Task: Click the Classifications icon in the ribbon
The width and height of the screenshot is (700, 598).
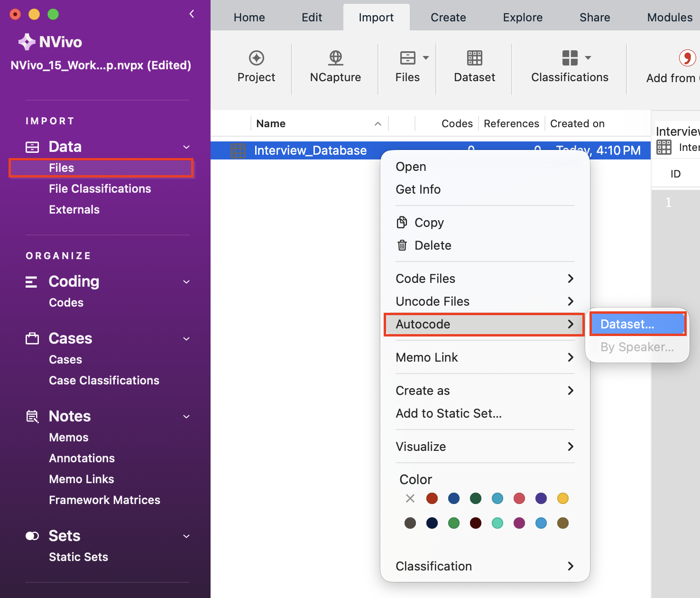Action: click(x=570, y=58)
